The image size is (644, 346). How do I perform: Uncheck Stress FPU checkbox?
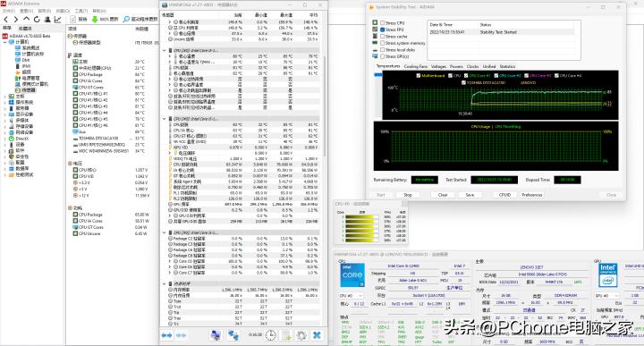pyautogui.click(x=383, y=30)
